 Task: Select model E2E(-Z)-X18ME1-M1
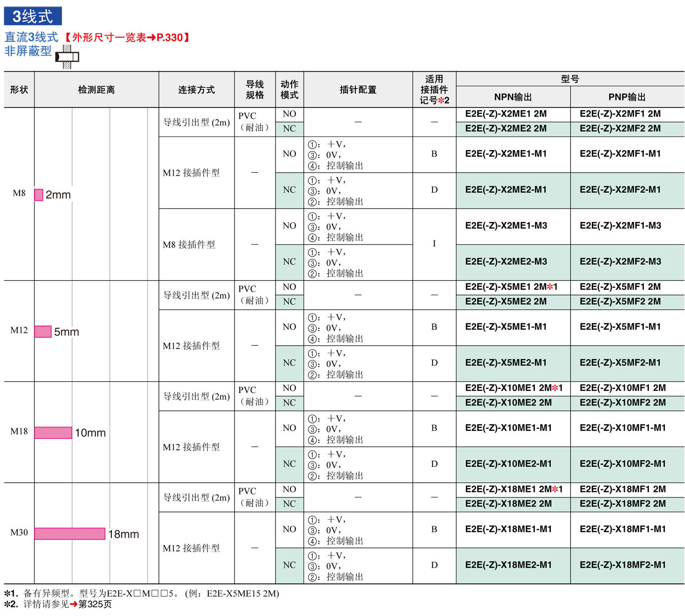[508, 529]
